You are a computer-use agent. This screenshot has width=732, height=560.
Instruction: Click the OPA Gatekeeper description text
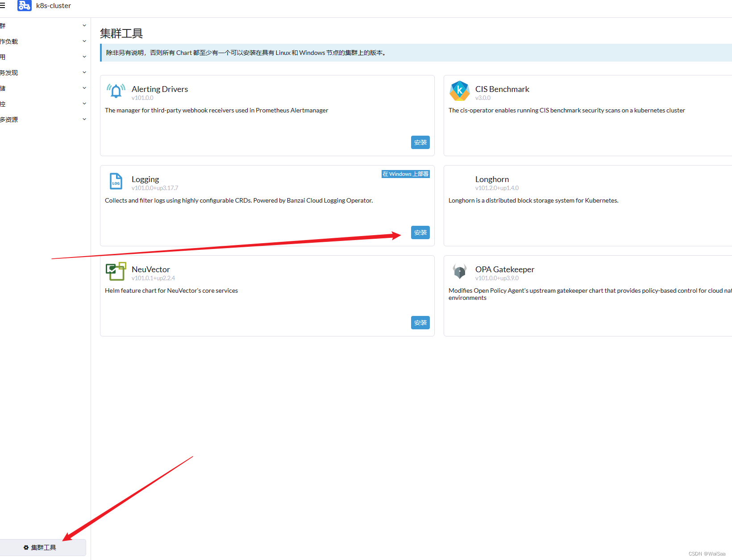[x=590, y=294]
